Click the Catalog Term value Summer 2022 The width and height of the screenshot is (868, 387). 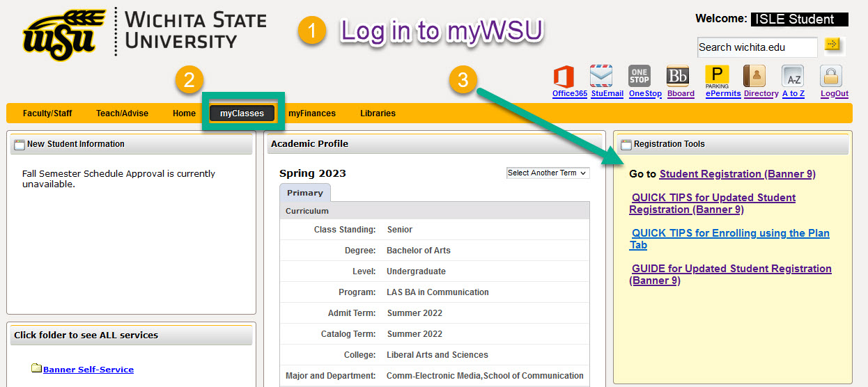pyautogui.click(x=414, y=334)
